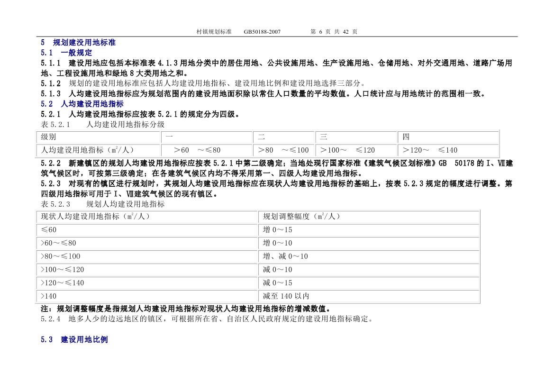Viewport: 554px width, 392px height.
Task: Click the cell 减 0～10
Action: click(x=369, y=270)
